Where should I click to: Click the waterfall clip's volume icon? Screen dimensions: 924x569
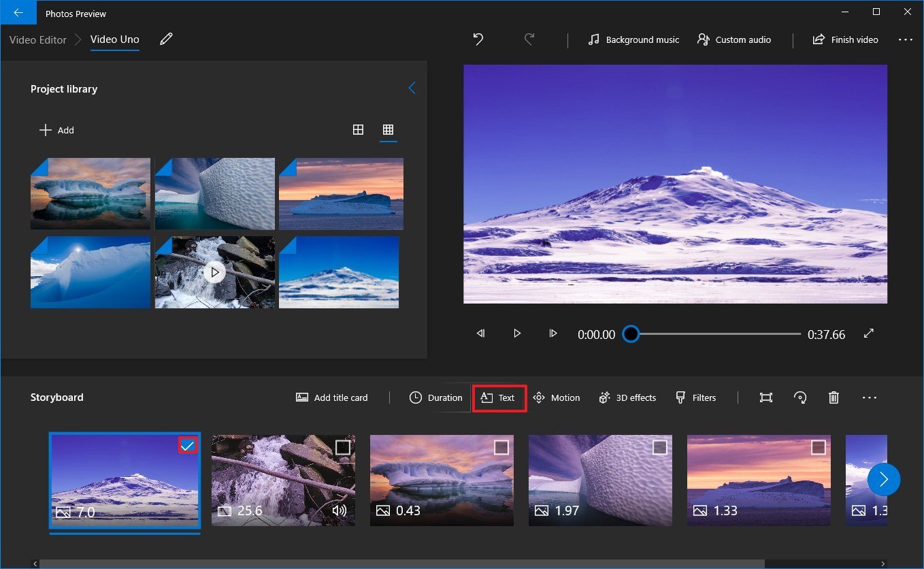pos(339,510)
